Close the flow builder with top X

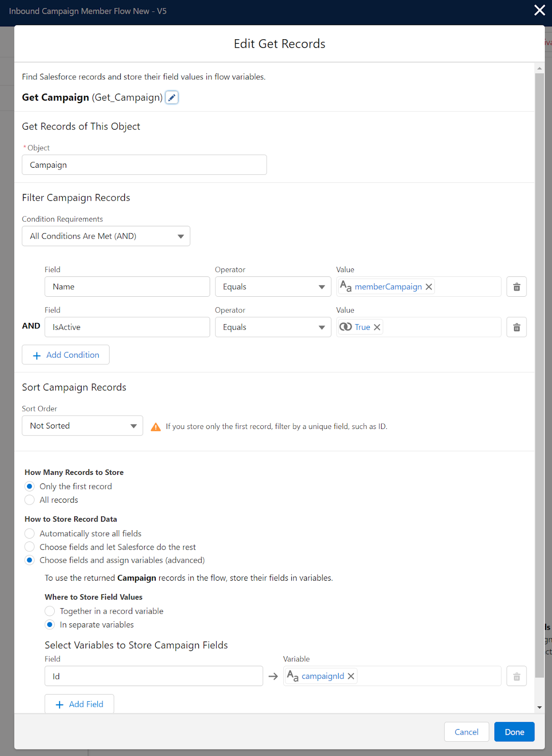[x=539, y=10]
